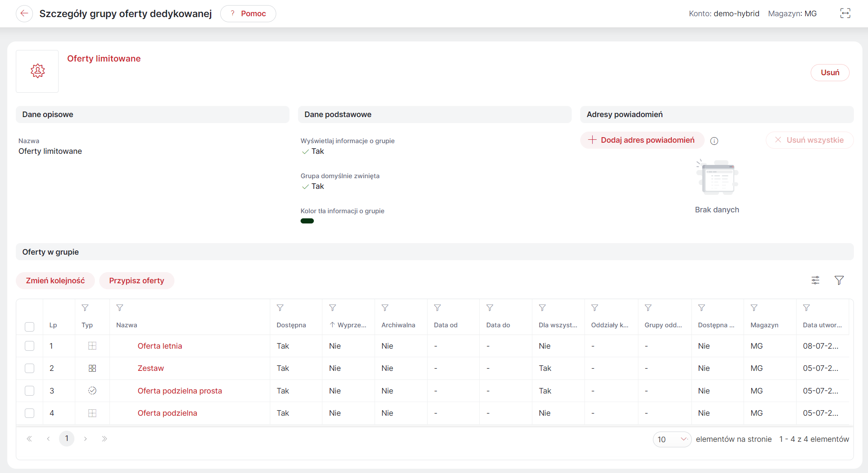
Task: Go to the next page
Action: (x=86, y=439)
